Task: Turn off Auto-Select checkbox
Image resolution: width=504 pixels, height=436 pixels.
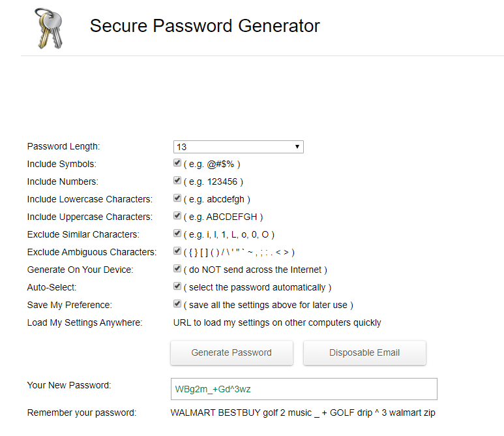Action: [177, 287]
